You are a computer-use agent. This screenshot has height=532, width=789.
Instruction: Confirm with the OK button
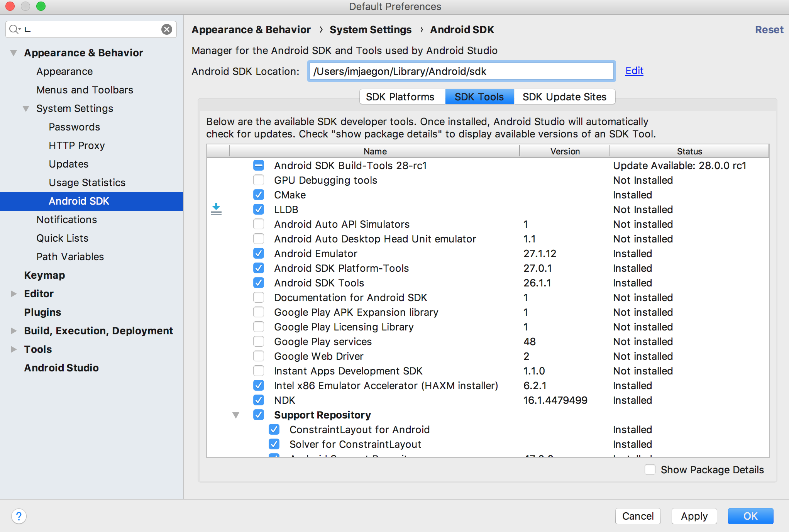750,516
